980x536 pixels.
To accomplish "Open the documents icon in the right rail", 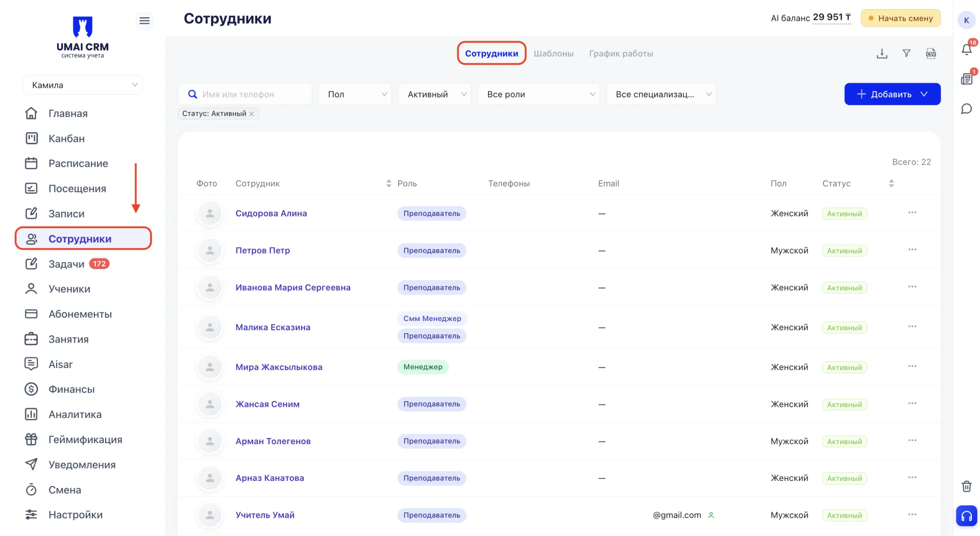I will coord(967,79).
